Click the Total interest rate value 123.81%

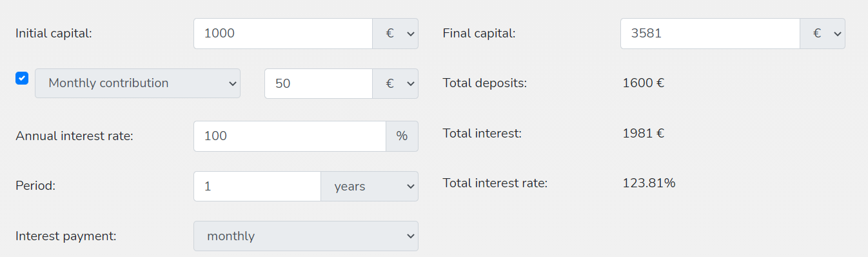[x=649, y=183]
